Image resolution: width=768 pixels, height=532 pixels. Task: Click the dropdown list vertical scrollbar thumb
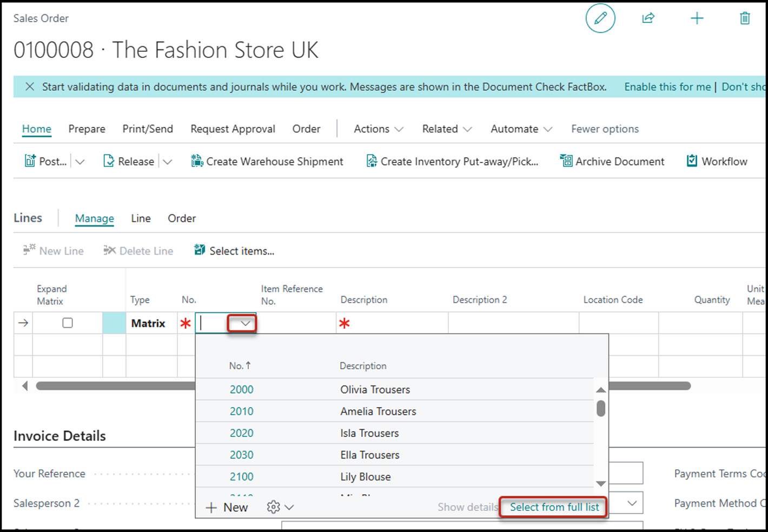pyautogui.click(x=600, y=408)
